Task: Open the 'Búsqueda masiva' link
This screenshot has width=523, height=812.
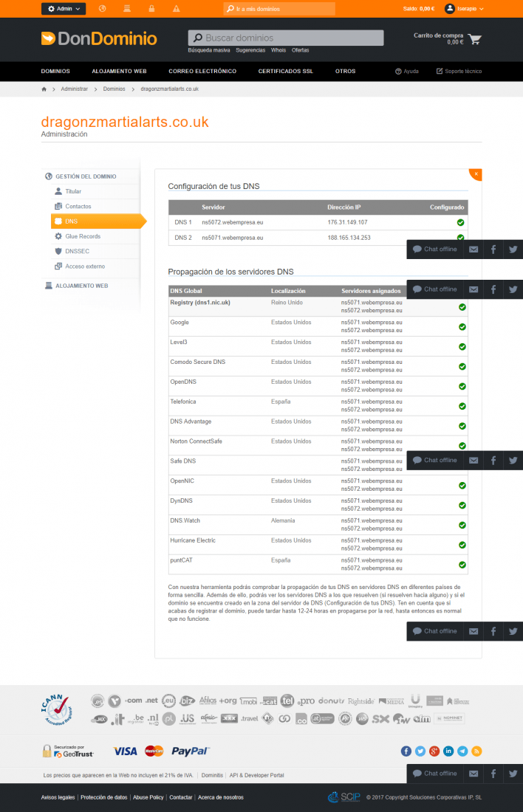Action: tap(209, 50)
